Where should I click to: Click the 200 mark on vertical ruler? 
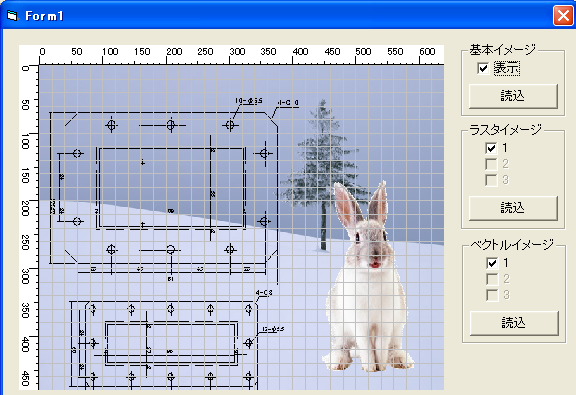pos(25,209)
